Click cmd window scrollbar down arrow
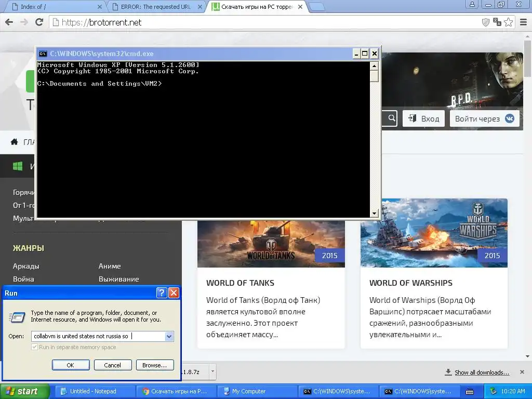 click(x=374, y=213)
